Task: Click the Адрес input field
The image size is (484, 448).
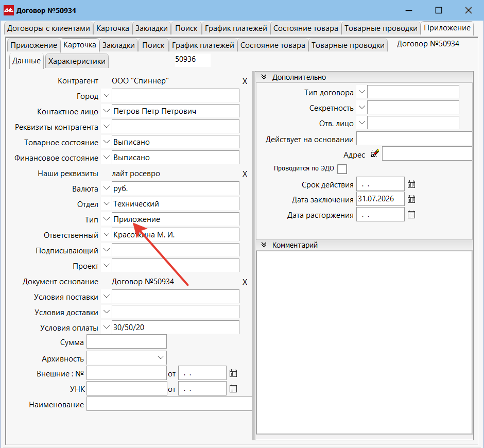Action: click(x=427, y=153)
